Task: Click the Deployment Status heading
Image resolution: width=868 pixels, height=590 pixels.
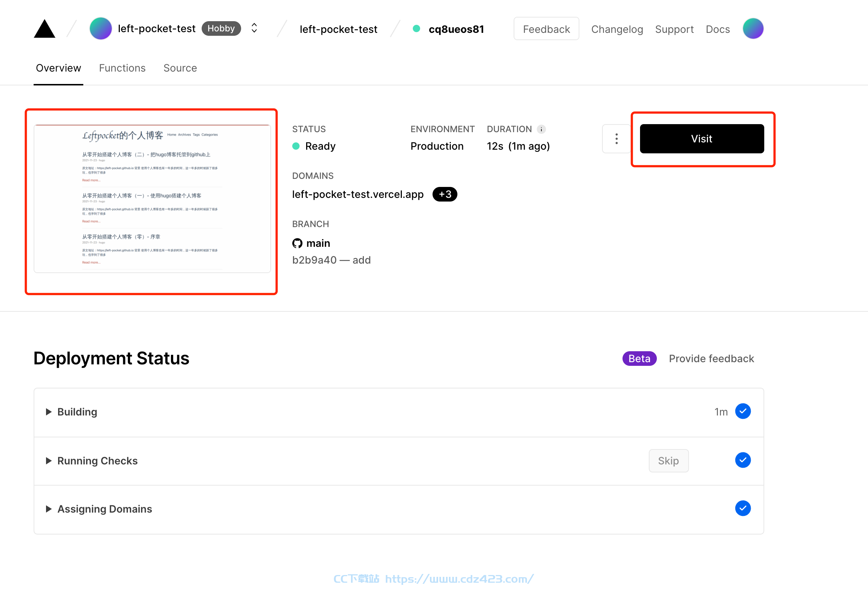Action: (x=111, y=358)
